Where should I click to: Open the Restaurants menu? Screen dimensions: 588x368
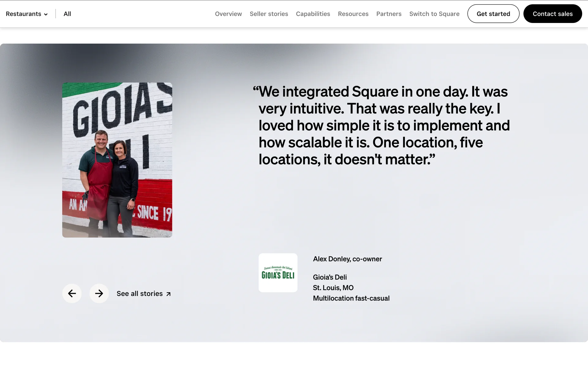click(24, 14)
